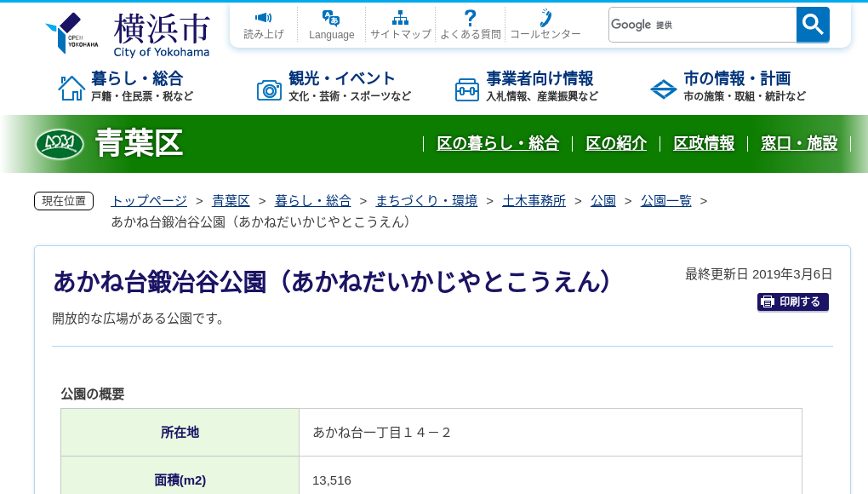This screenshot has width=868, height=494.
Task: Open the Language selection globe icon
Action: pos(331,16)
